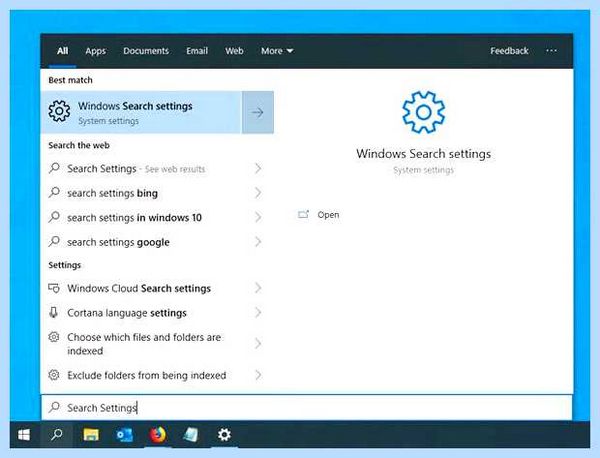
Task: Click the Open icon in preview pane
Action: (303, 214)
